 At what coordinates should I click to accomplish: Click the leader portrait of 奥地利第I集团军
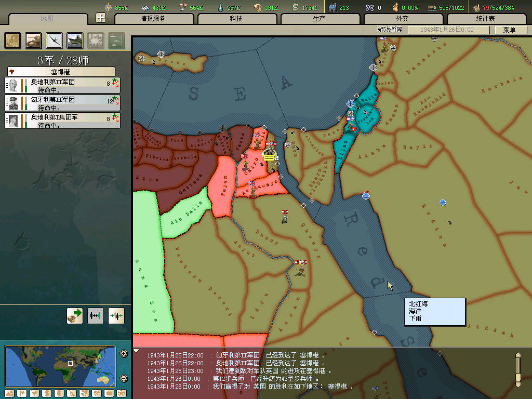13,121
